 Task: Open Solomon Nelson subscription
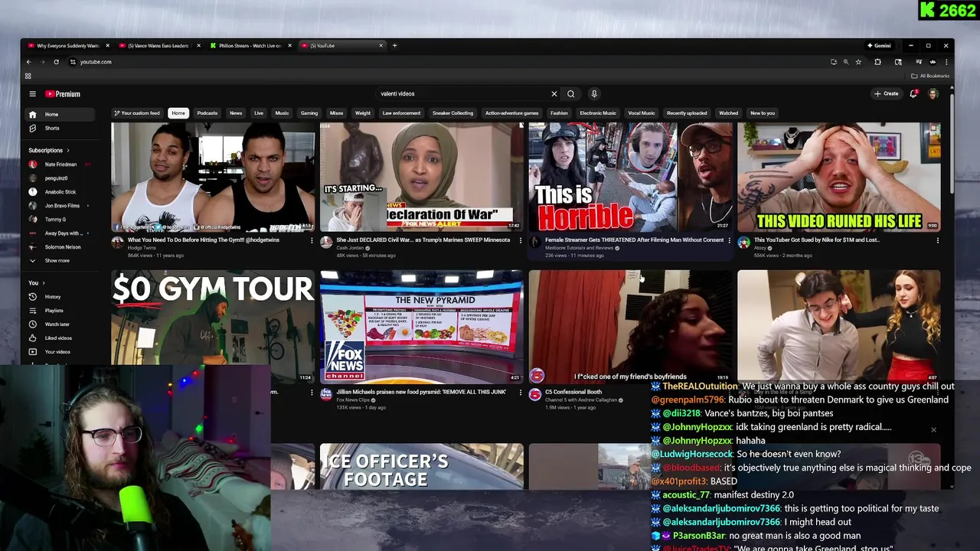tap(60, 247)
